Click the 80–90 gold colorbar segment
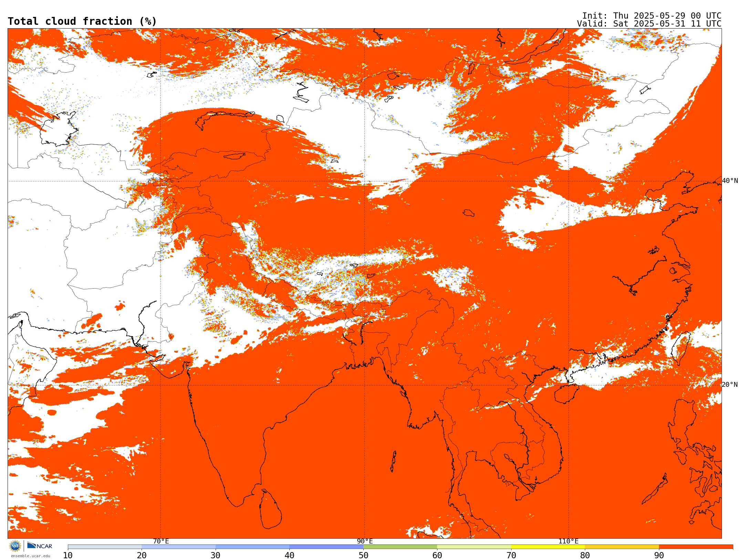This screenshot has height=560, width=744. coord(622,547)
